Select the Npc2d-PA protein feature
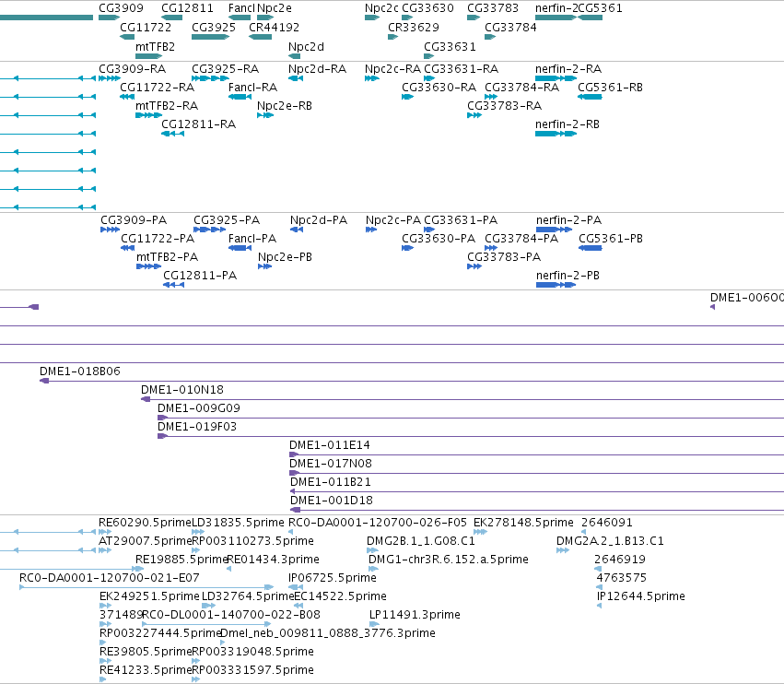Viewport: 784px width, 684px height. (297, 230)
